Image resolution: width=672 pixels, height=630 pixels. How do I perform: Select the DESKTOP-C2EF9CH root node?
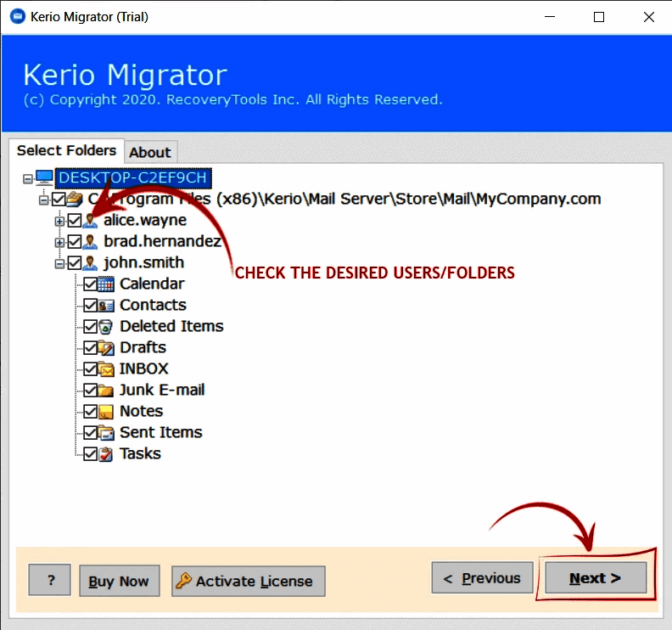click(x=132, y=178)
